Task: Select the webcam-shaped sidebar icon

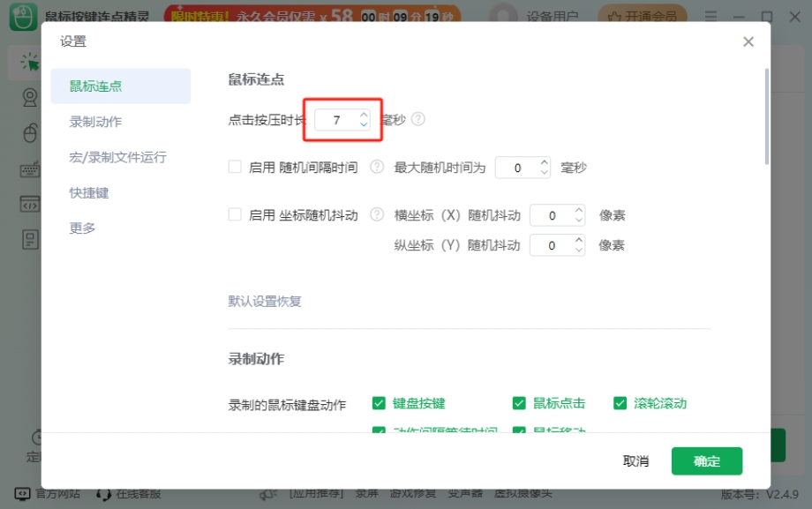Action: point(29,97)
